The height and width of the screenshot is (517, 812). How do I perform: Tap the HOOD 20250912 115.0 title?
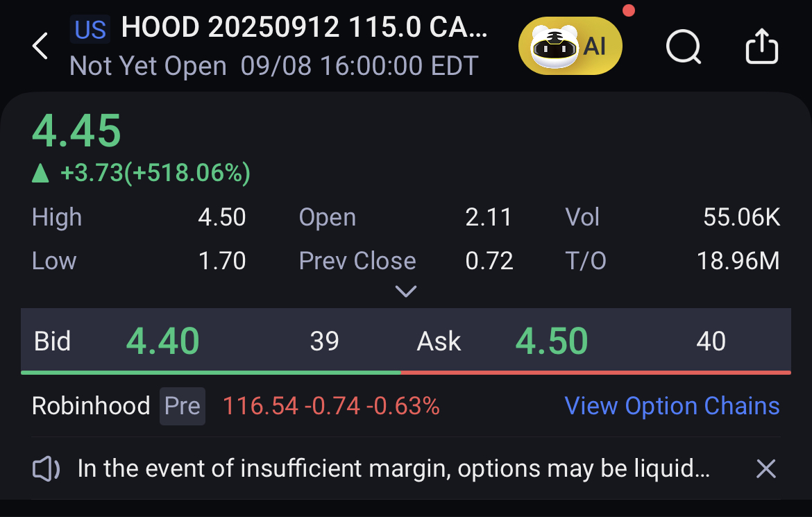pos(305,27)
